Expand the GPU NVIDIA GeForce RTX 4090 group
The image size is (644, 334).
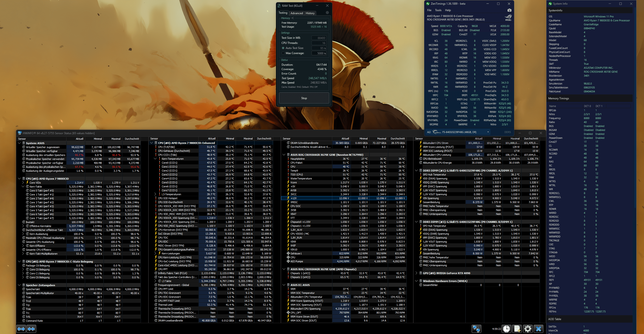tap(417, 273)
